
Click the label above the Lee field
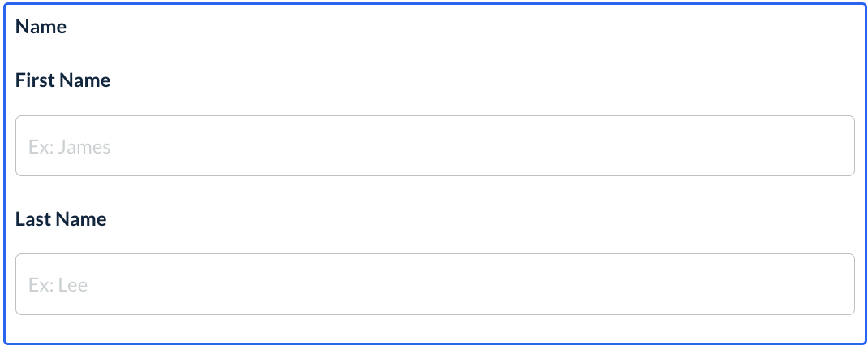(x=61, y=219)
